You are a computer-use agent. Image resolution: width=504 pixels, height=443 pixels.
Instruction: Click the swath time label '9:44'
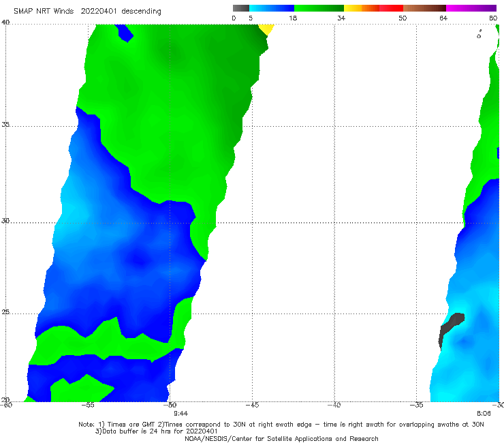[181, 414]
